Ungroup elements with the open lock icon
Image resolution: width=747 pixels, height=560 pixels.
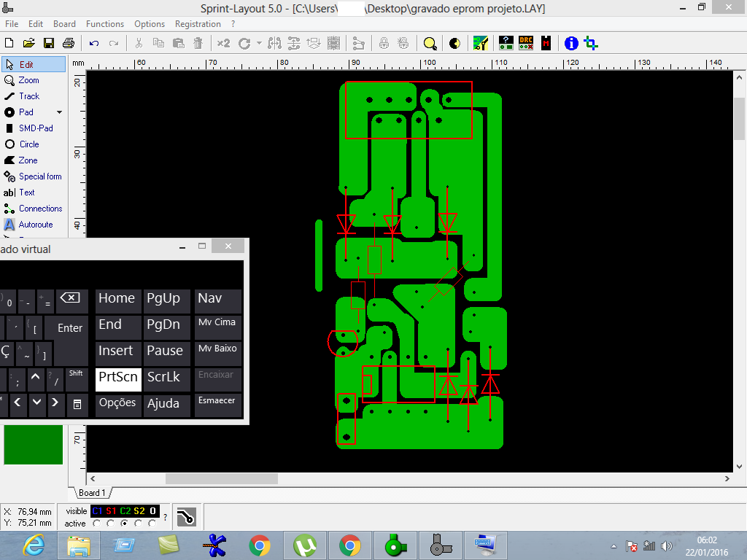point(403,43)
